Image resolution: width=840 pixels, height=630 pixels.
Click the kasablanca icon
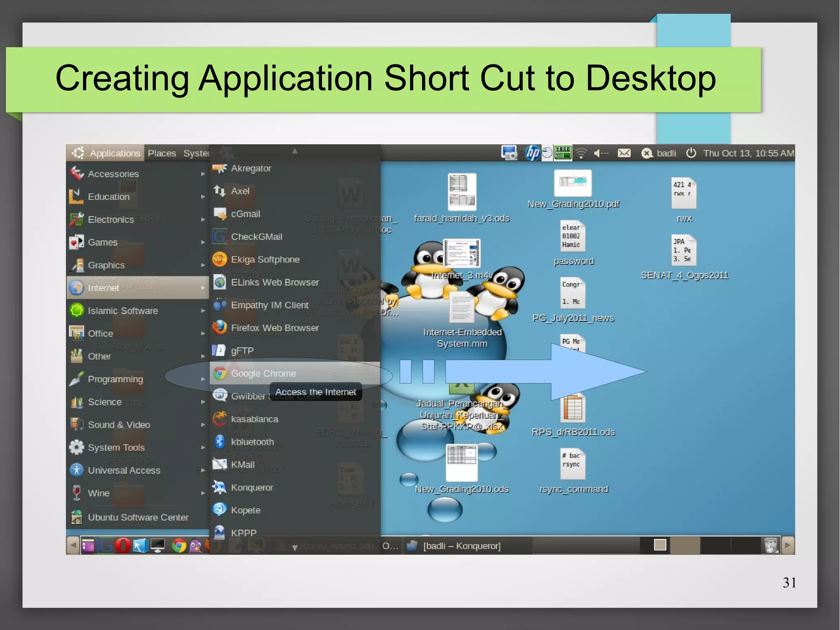tap(219, 419)
